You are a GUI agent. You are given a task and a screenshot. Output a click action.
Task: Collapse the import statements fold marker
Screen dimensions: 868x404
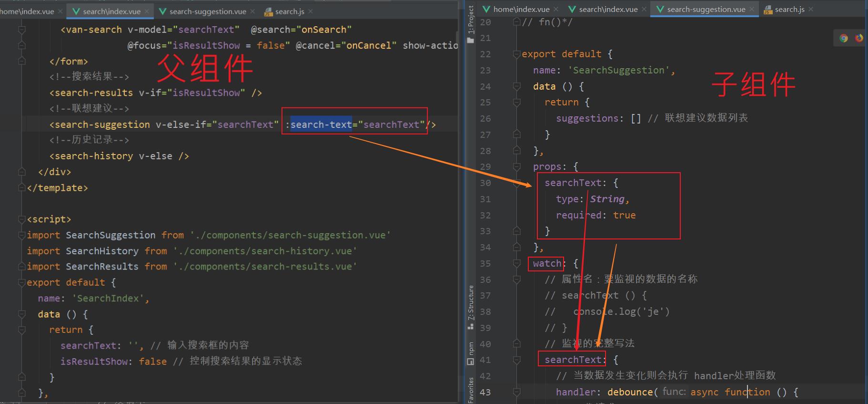(21, 235)
